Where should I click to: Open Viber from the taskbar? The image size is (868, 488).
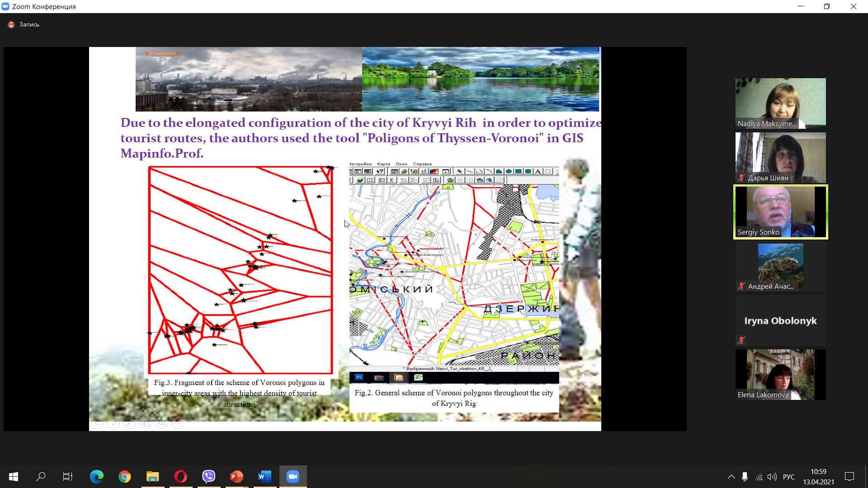[x=208, y=477]
